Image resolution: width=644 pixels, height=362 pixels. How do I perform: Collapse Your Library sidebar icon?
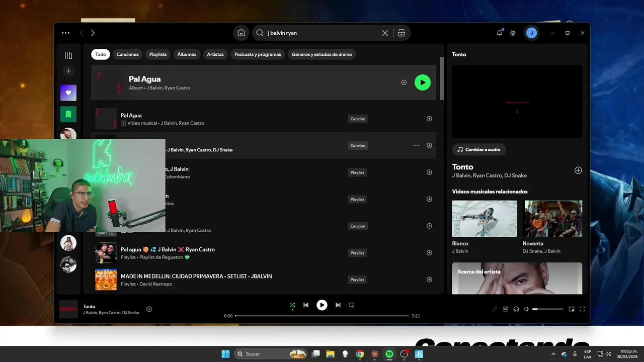click(68, 55)
